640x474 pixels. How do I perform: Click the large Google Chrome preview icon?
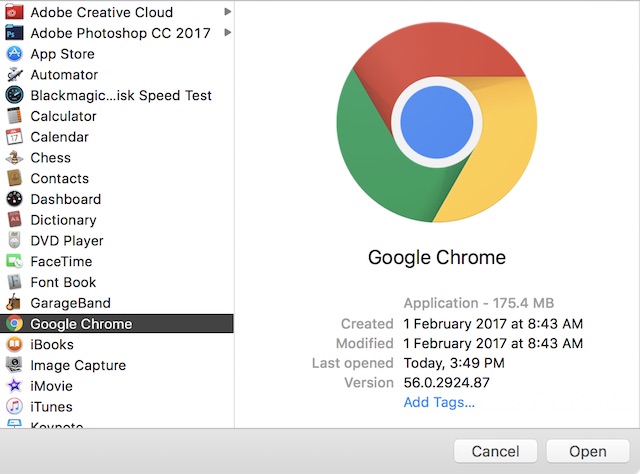click(x=437, y=122)
